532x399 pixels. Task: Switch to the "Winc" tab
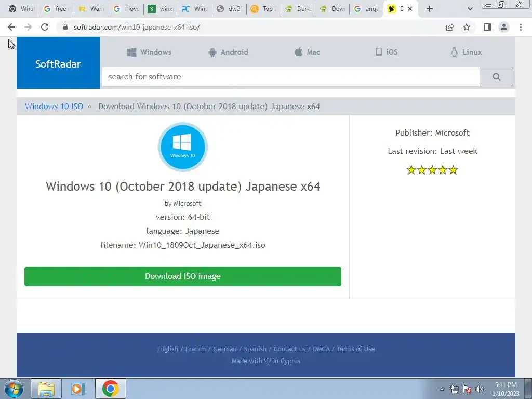coord(195,9)
